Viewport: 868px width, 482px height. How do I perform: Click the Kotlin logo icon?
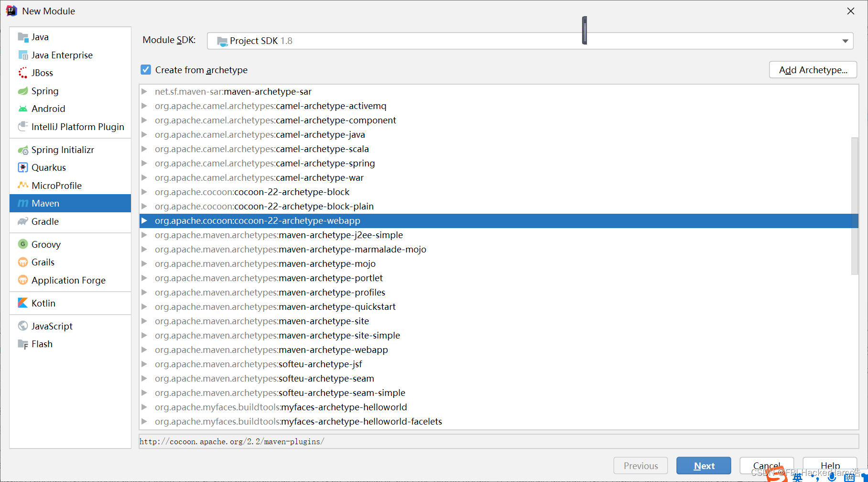coord(23,303)
